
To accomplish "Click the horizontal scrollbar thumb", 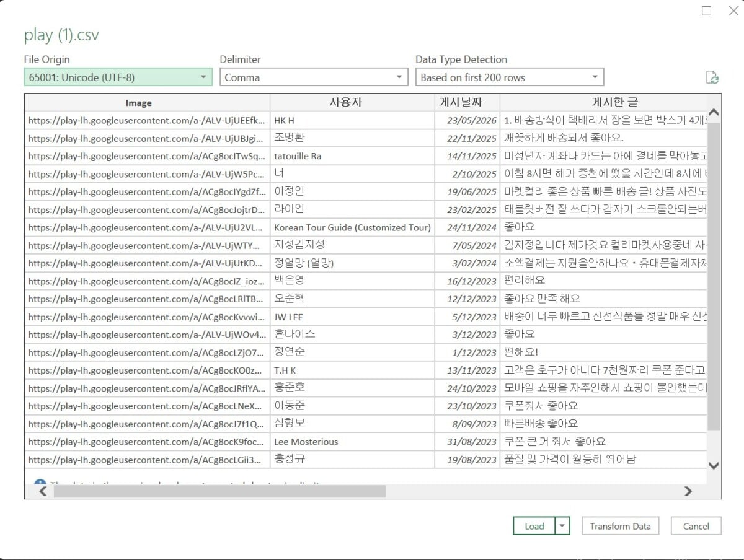I will (x=219, y=491).
